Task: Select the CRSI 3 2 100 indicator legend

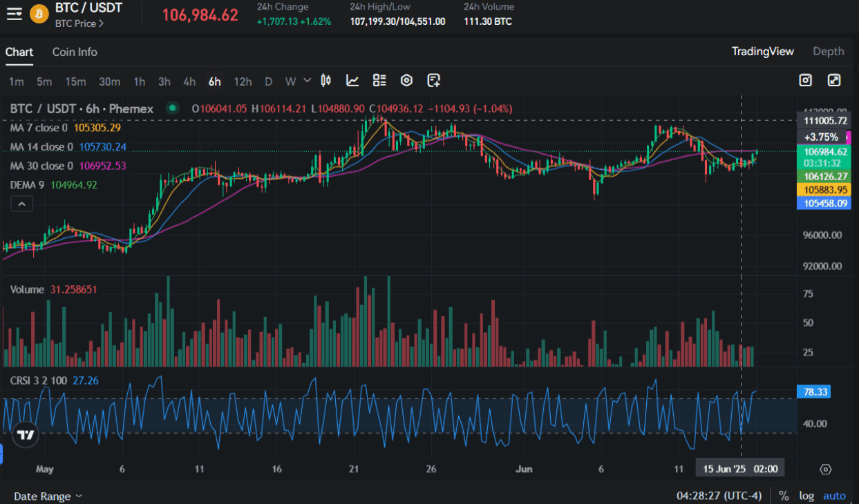Action: point(39,380)
